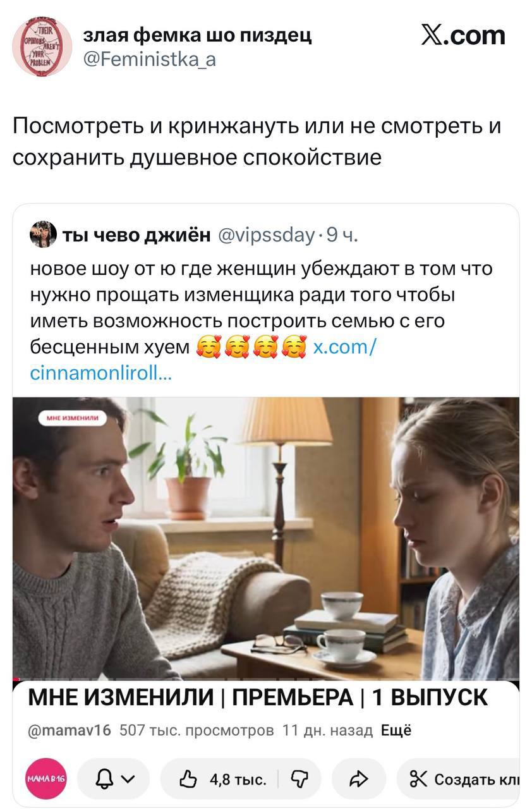Image resolution: width=532 pixels, height=809 pixels.
Task: Dislike the video with thumbs down icon
Action: [298, 779]
